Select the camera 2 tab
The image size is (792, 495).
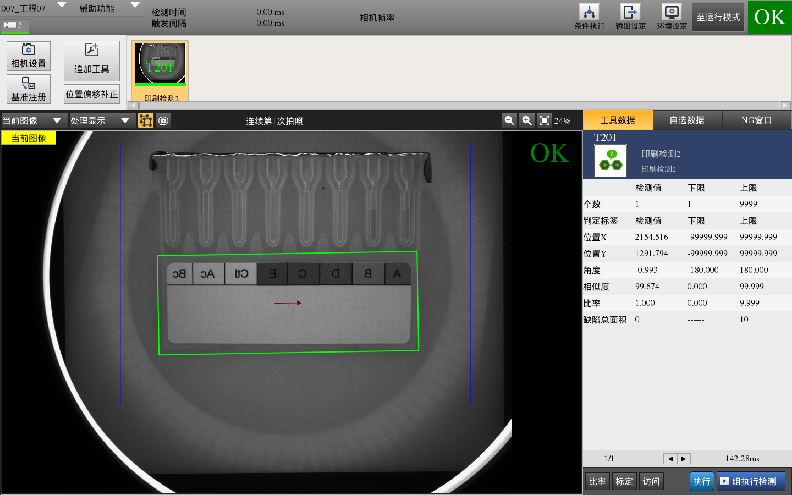15,25
